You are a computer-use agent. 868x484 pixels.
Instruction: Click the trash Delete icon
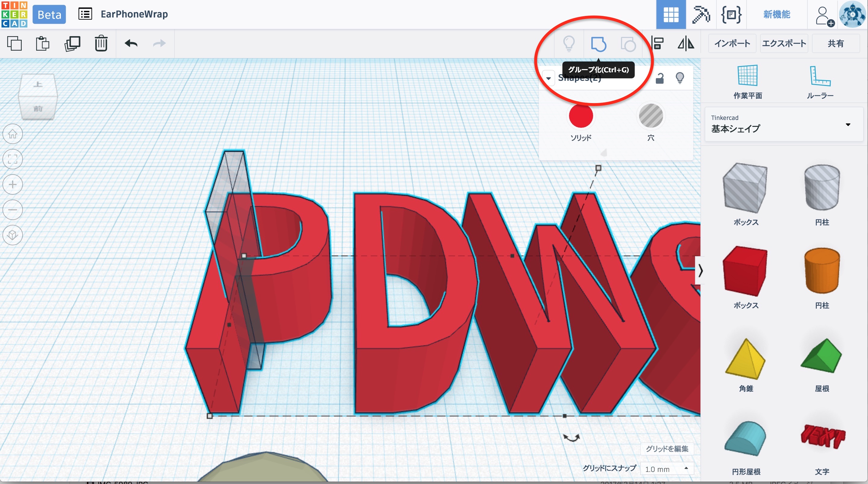(101, 43)
